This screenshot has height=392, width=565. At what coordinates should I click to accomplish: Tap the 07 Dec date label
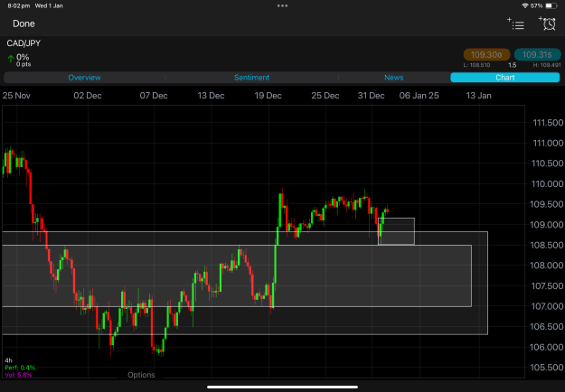154,96
